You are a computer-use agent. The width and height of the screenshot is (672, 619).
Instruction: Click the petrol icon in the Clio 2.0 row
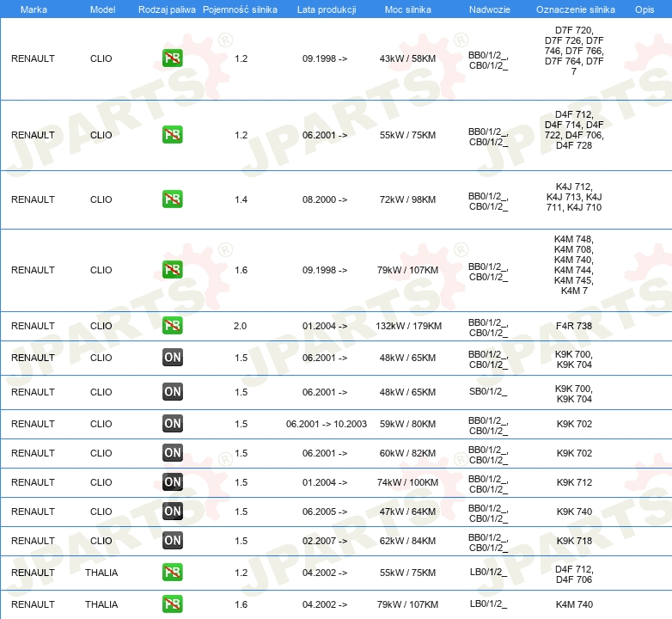[x=173, y=326]
